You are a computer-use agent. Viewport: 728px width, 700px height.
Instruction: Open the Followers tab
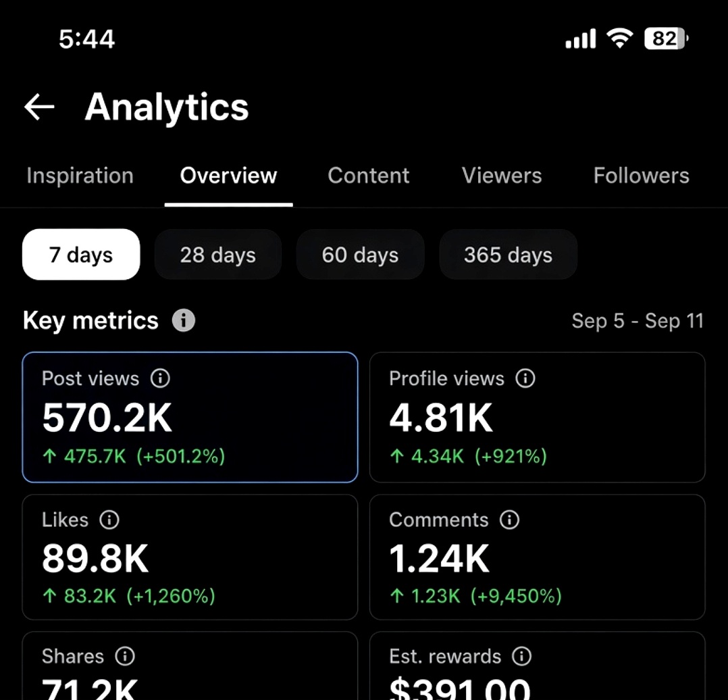[641, 176]
